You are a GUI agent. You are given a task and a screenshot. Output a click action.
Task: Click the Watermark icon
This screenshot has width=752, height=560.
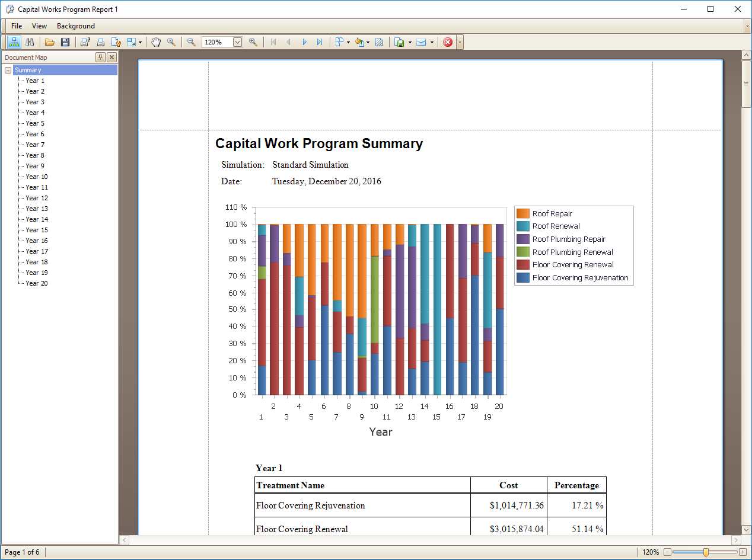point(379,41)
